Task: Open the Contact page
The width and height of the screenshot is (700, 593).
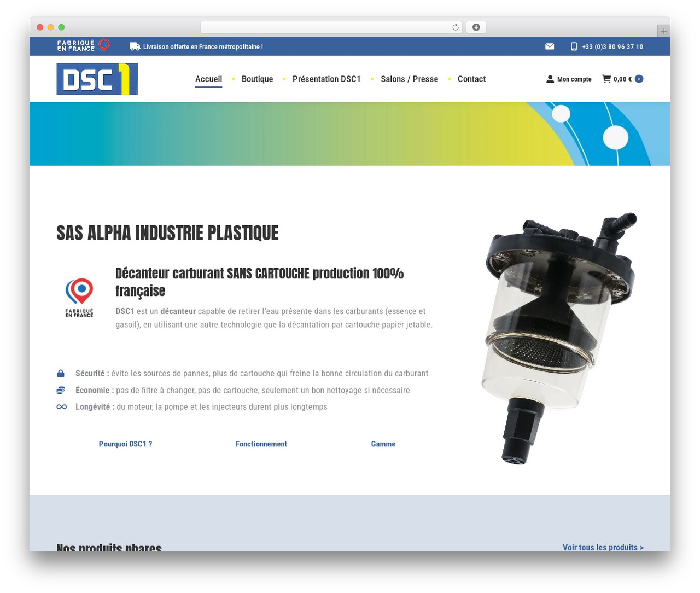Action: [471, 79]
